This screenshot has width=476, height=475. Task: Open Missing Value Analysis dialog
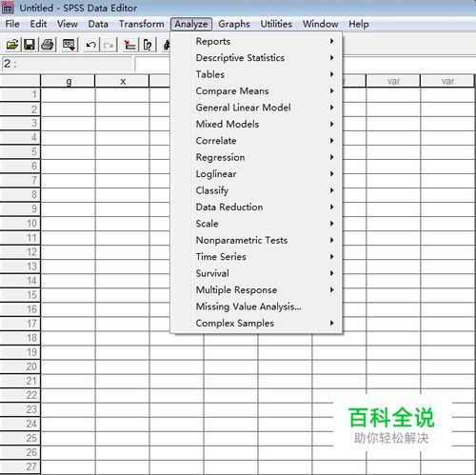256,307
